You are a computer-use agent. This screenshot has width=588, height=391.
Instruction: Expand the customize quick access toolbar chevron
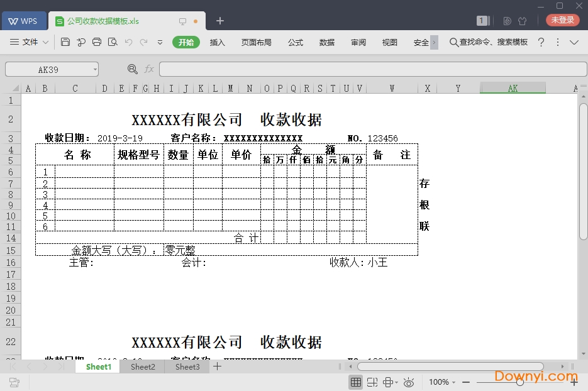[160, 42]
